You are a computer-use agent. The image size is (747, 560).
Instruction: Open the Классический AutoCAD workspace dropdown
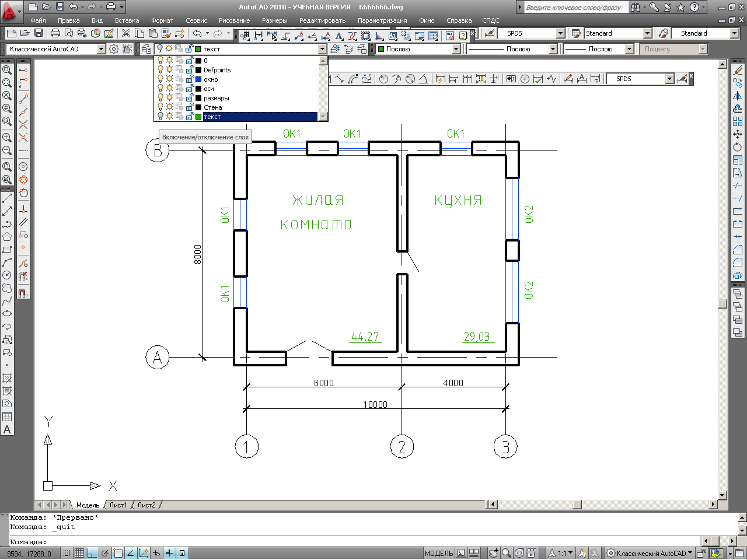(x=101, y=49)
